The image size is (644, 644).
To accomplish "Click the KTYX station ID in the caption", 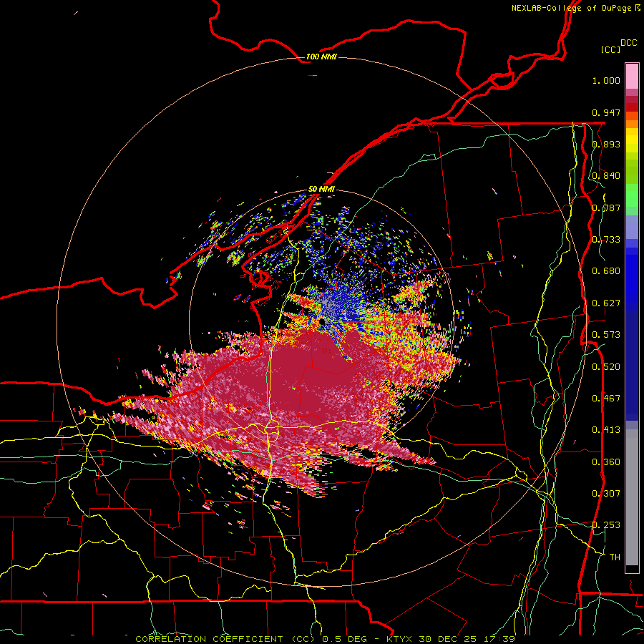I will (401, 639).
